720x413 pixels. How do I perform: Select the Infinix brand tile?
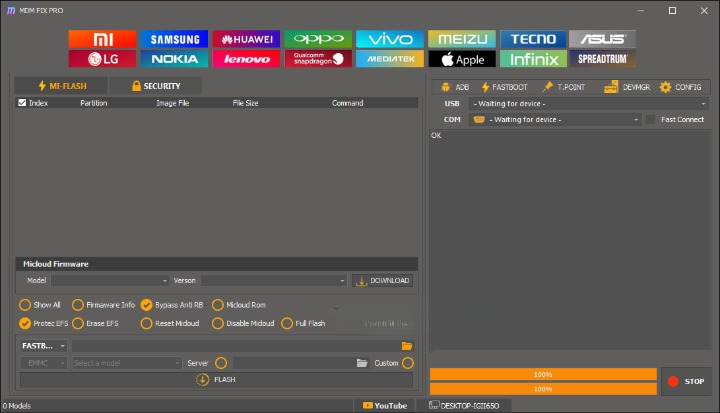point(532,58)
